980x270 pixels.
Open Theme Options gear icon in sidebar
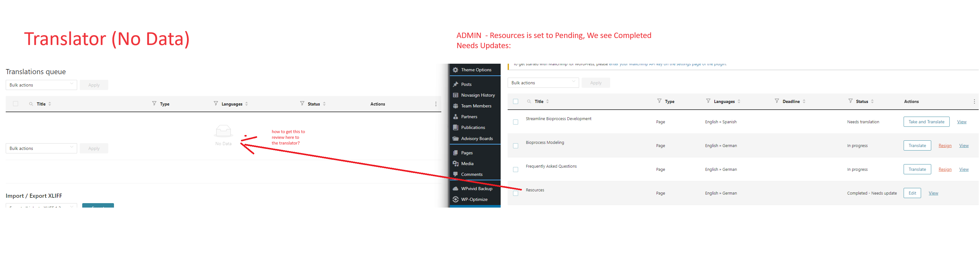coord(455,70)
